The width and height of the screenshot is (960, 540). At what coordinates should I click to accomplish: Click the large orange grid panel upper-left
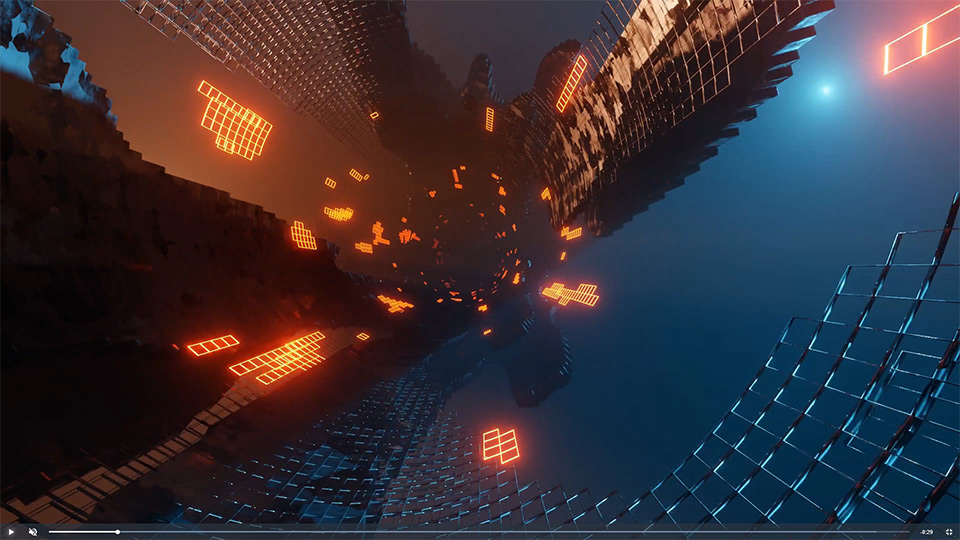coord(235,121)
